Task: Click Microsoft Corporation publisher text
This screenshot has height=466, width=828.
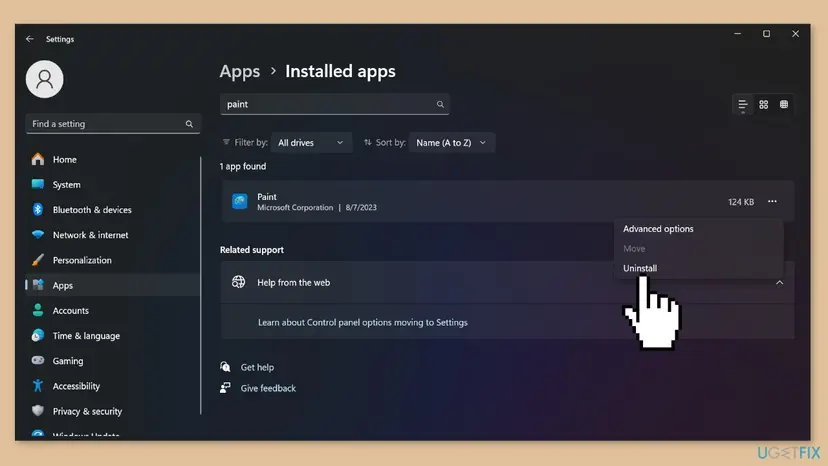Action: pyautogui.click(x=295, y=208)
